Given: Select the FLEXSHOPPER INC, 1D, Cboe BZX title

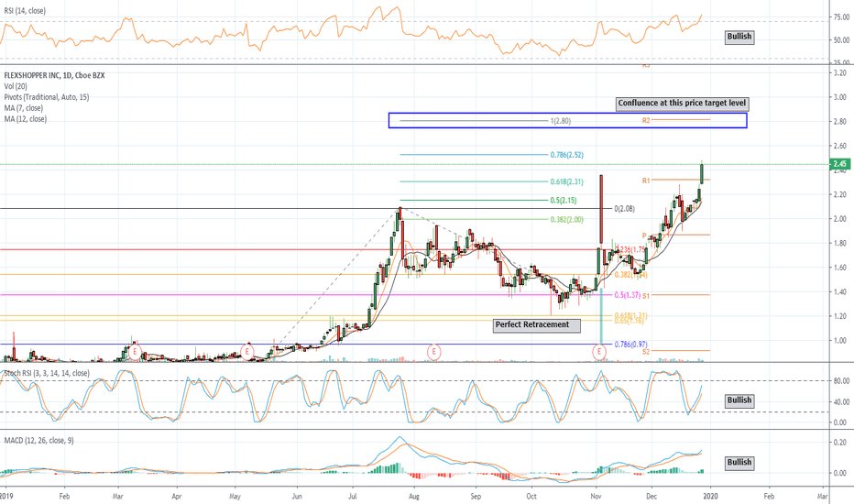Looking at the screenshot, I should point(54,75).
